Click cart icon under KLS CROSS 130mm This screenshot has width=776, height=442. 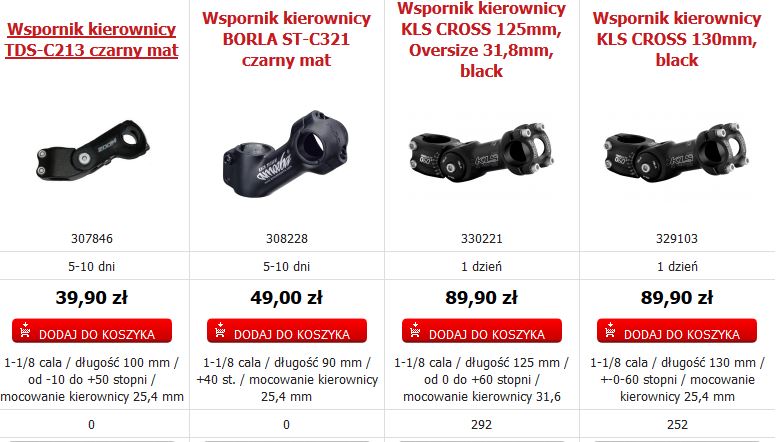[610, 331]
